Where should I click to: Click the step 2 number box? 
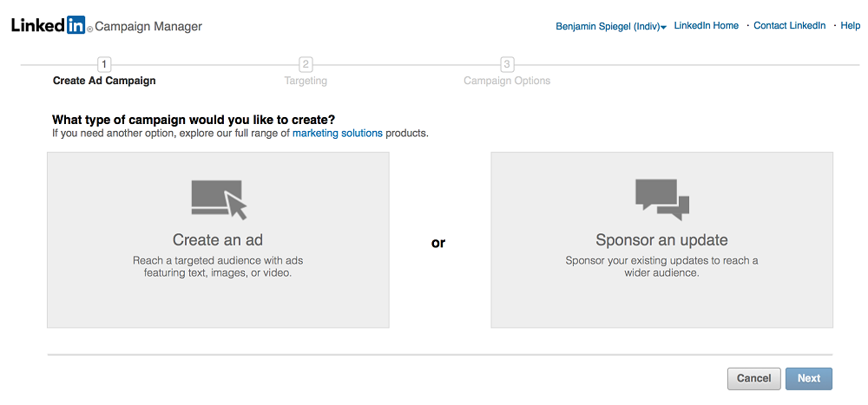(x=306, y=65)
